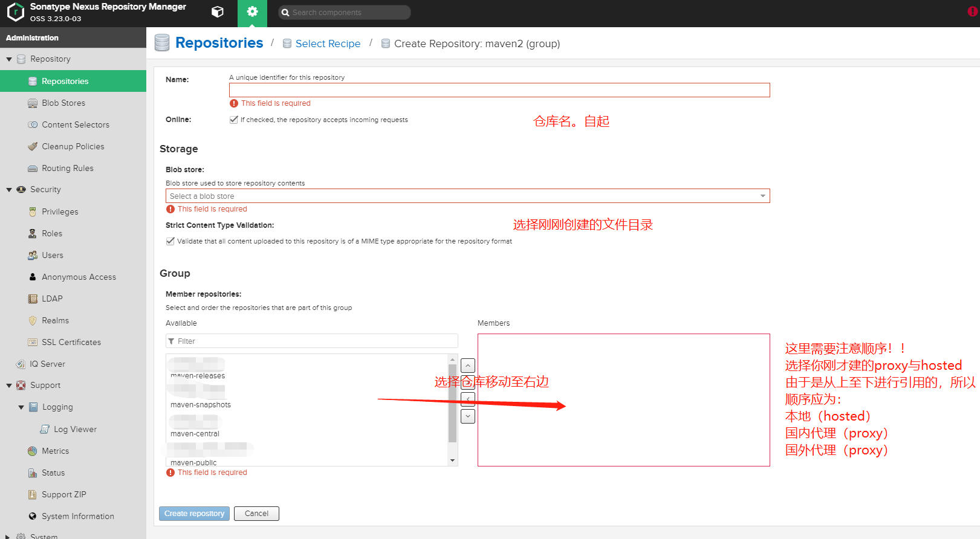Viewport: 980px width, 539px height.
Task: Click inside the empty Members list box
Action: (x=624, y=400)
